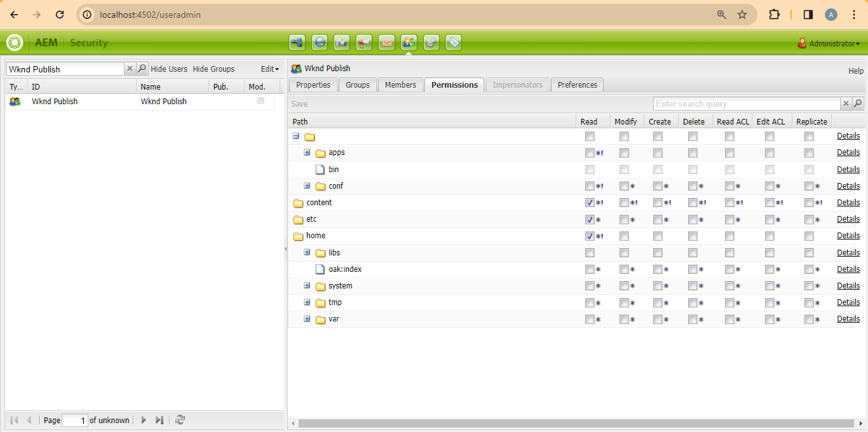Click Hide Groups
The height and width of the screenshot is (432, 868).
[x=214, y=69]
